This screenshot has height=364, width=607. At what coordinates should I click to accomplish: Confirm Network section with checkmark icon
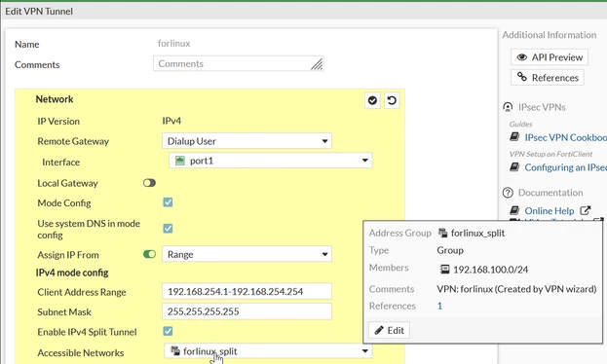pyautogui.click(x=372, y=100)
